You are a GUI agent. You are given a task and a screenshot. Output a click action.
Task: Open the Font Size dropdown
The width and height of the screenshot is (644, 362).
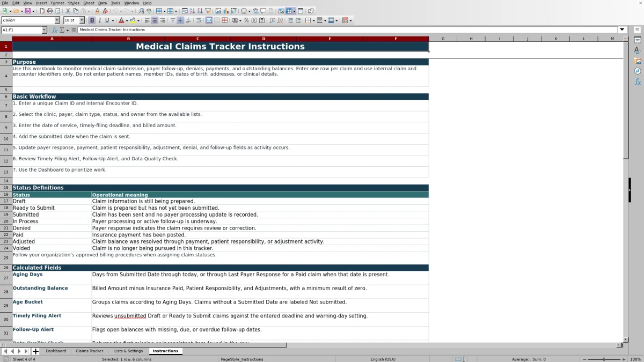coord(82,20)
